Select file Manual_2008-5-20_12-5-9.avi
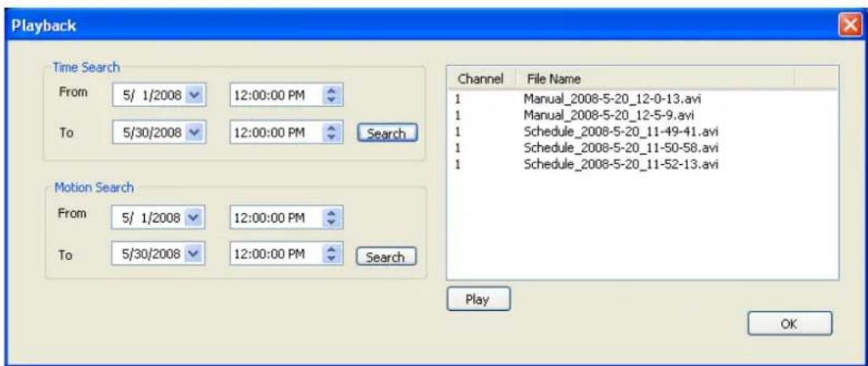The width and height of the screenshot is (868, 366). pos(608,116)
